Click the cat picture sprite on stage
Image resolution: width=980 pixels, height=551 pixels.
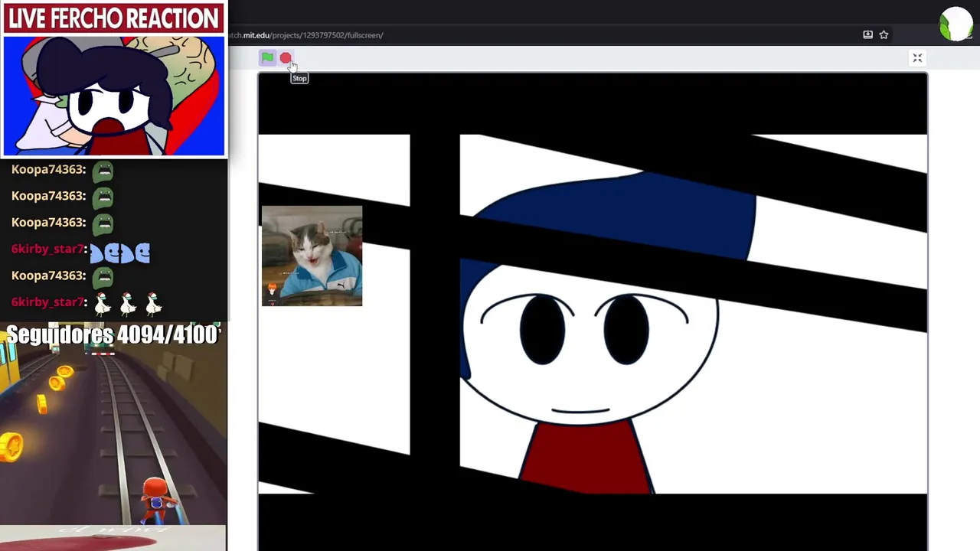coord(312,256)
